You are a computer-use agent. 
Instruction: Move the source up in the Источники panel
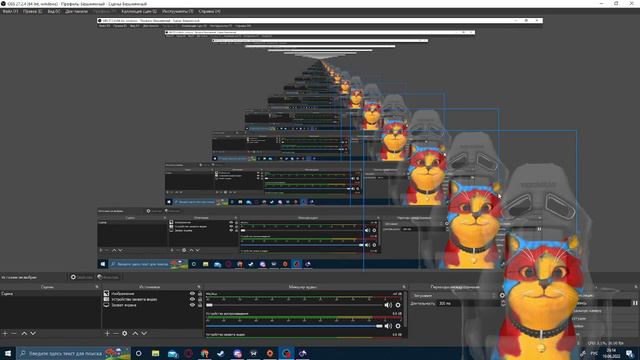click(135, 333)
